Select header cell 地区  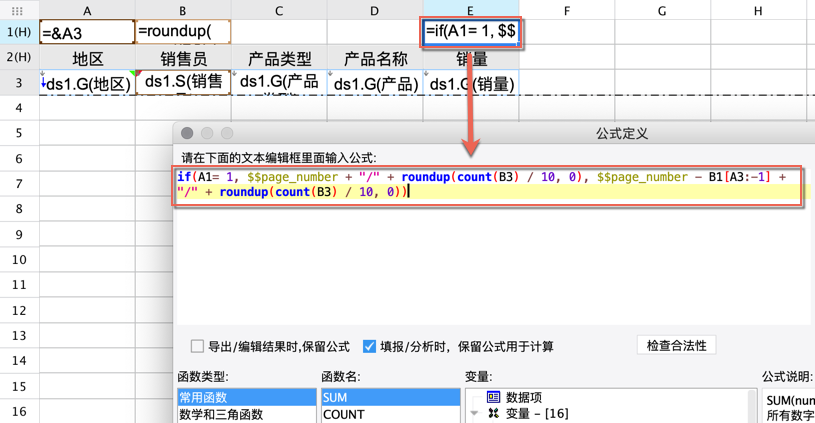87,58
